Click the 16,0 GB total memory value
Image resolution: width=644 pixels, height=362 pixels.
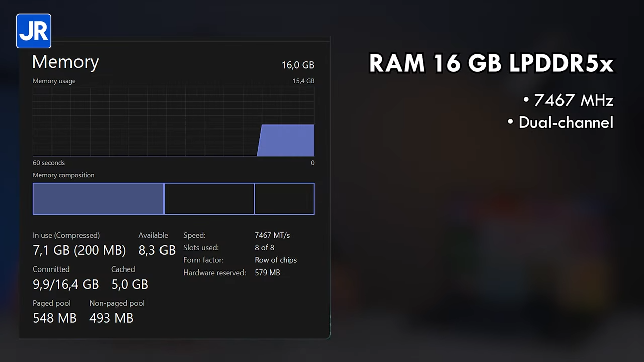pyautogui.click(x=298, y=65)
